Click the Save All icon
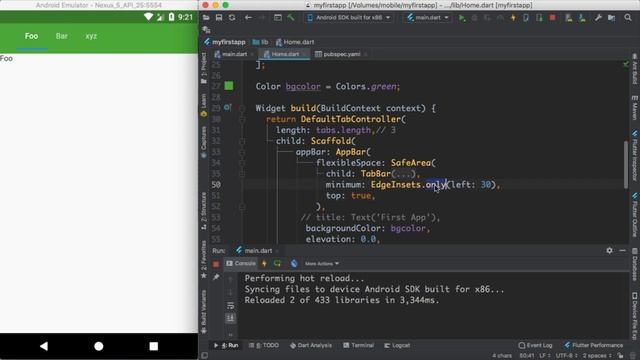 point(219,18)
